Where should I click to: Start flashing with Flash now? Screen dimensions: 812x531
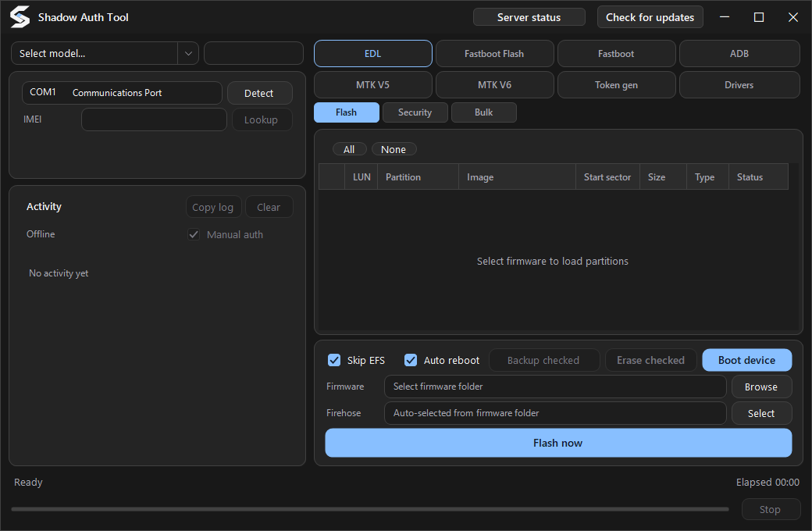(558, 443)
